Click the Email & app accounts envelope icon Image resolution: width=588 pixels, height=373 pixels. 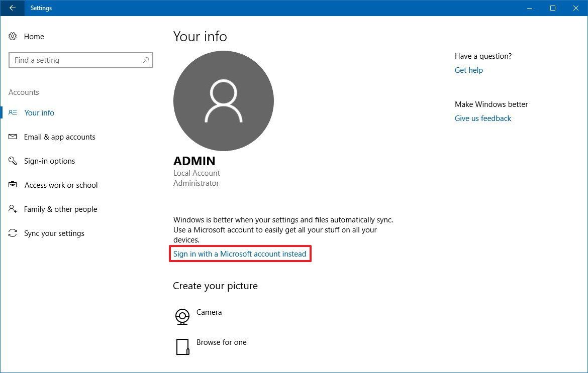pos(13,137)
